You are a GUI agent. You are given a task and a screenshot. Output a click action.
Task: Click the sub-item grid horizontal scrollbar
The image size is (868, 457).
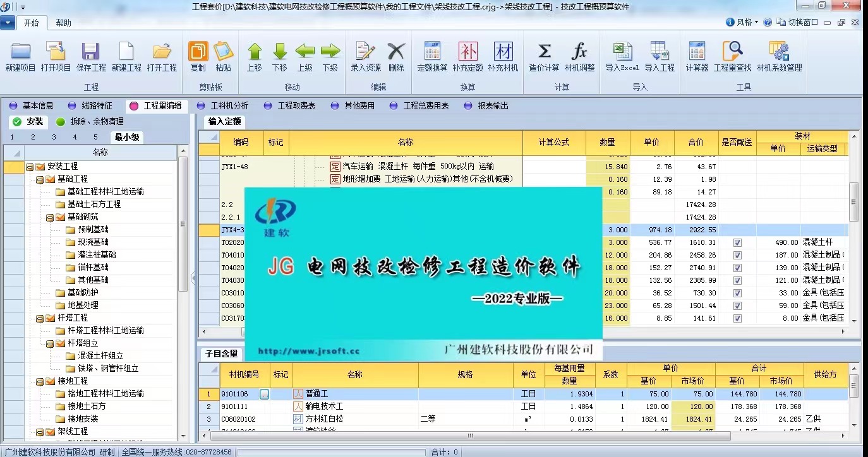coord(470,436)
